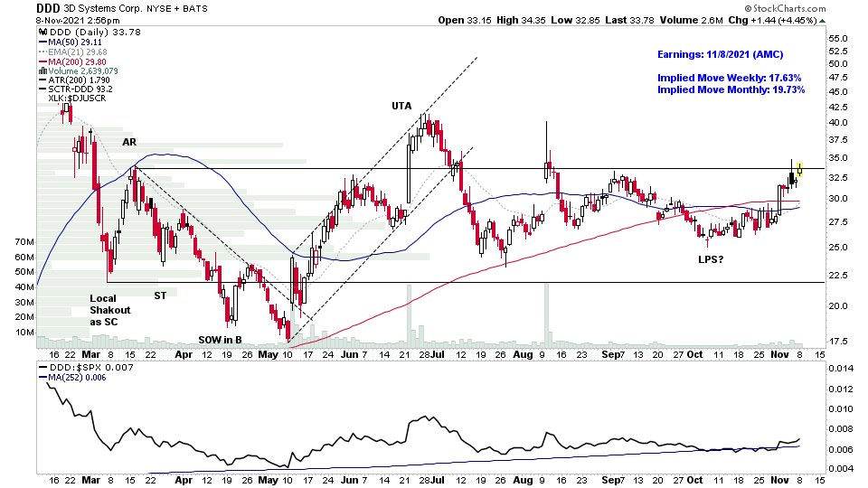Click the 'Implied Move Weekly: 17.63%' note
The width and height of the screenshot is (868, 488).
[729, 78]
